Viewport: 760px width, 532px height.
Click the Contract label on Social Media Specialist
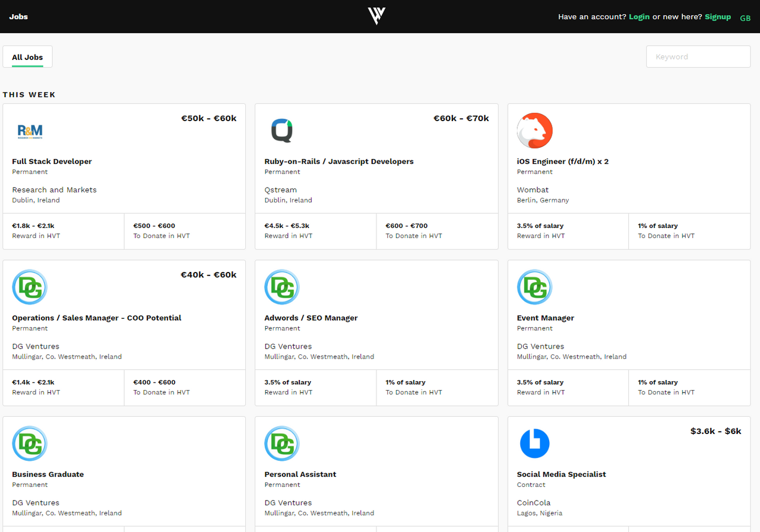531,485
